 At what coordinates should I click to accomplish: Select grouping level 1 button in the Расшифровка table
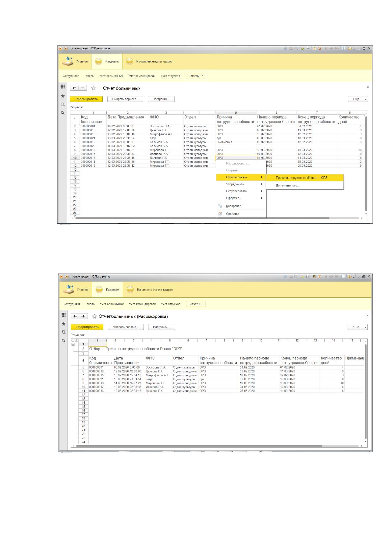click(x=73, y=340)
